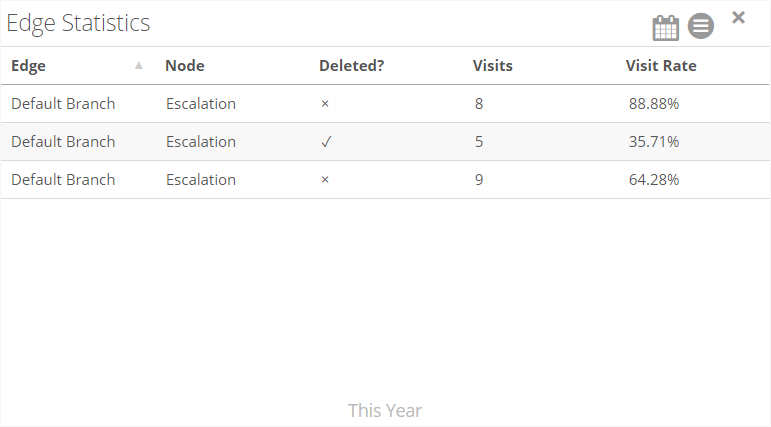Click the deleted × mark in 88.88% row

(x=325, y=104)
